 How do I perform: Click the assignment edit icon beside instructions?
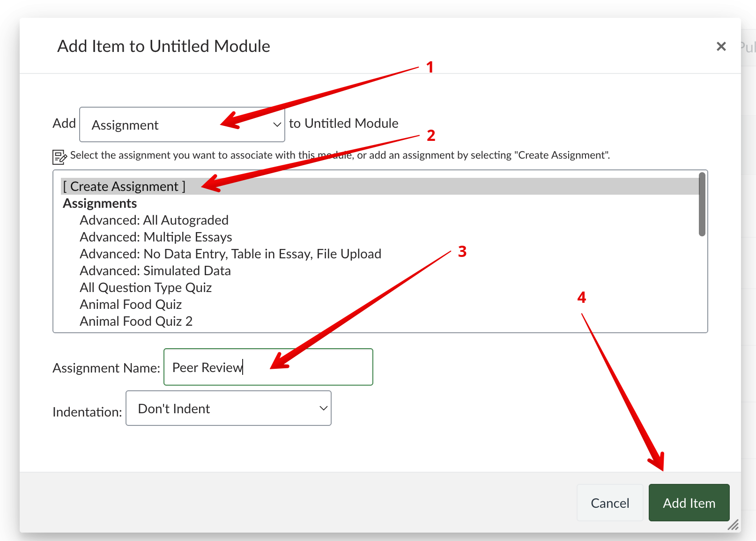pyautogui.click(x=59, y=157)
